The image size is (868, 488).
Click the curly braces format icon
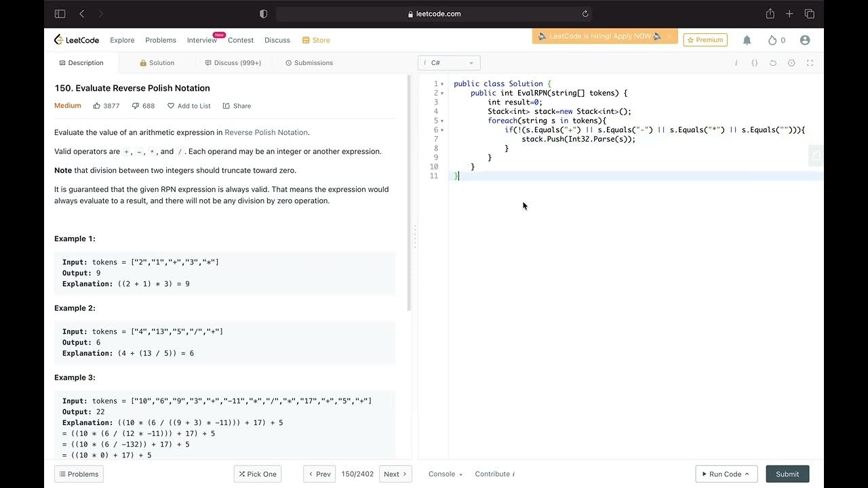[x=754, y=62]
